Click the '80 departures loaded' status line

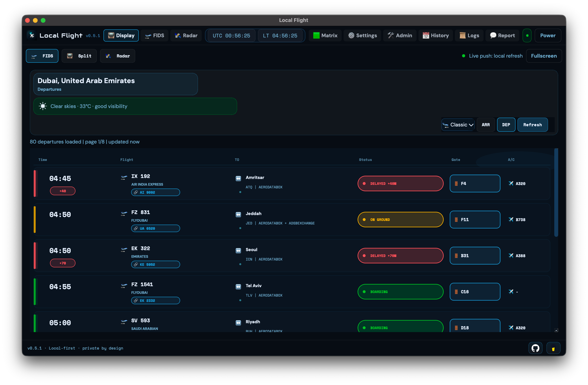coord(84,142)
